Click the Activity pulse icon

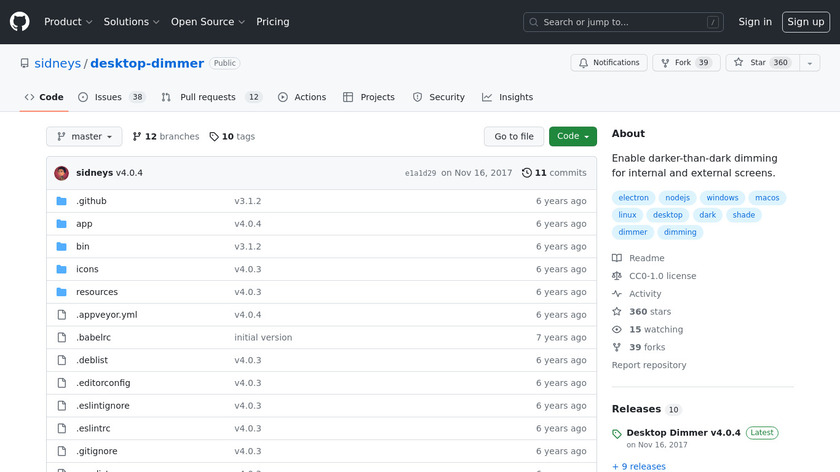point(617,294)
